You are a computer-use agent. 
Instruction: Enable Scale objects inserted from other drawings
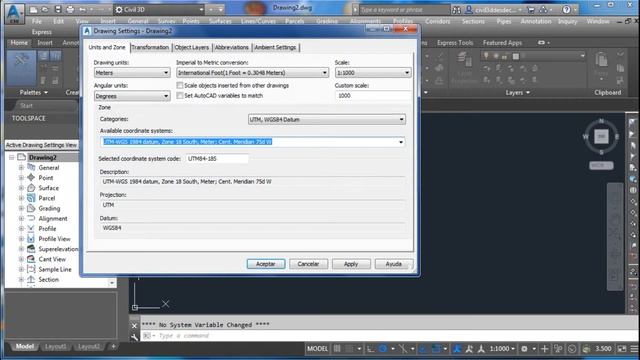180,85
